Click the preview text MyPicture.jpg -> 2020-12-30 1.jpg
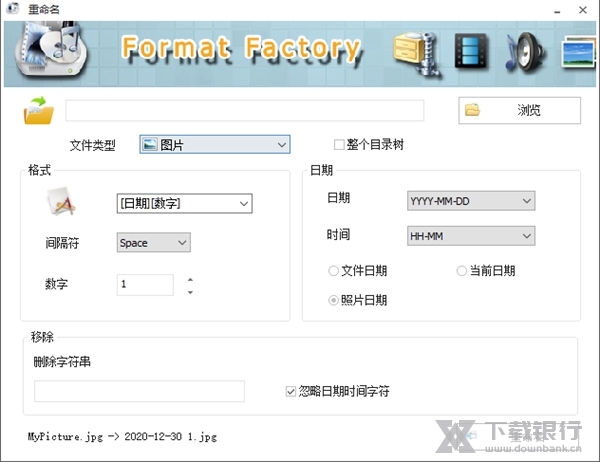600x462 pixels. [122, 437]
